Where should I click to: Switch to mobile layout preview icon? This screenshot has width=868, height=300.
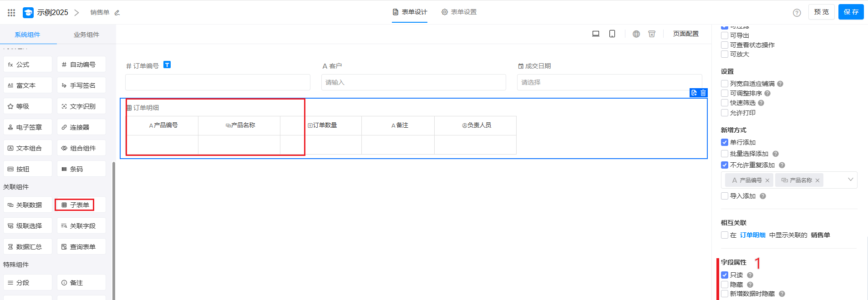tap(612, 34)
